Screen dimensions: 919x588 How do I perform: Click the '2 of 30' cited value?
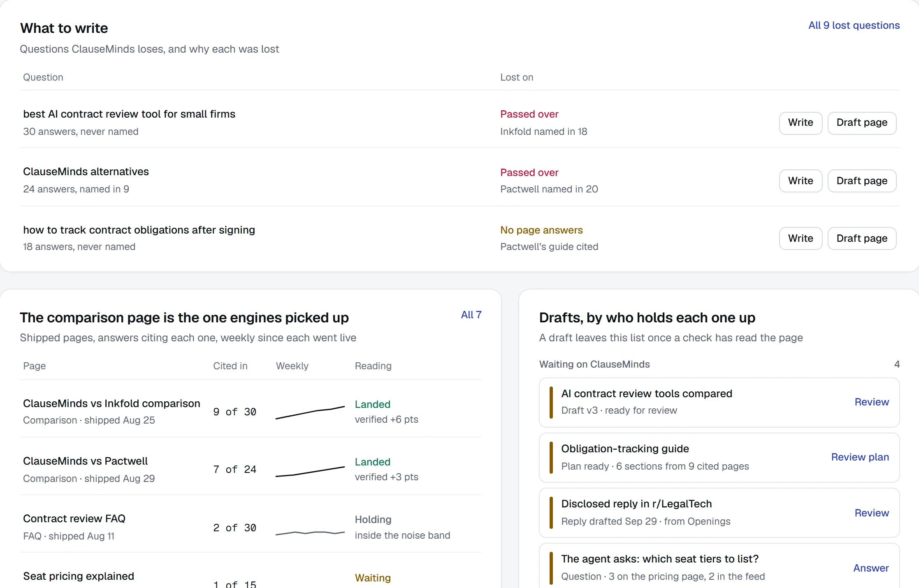pos(234,528)
